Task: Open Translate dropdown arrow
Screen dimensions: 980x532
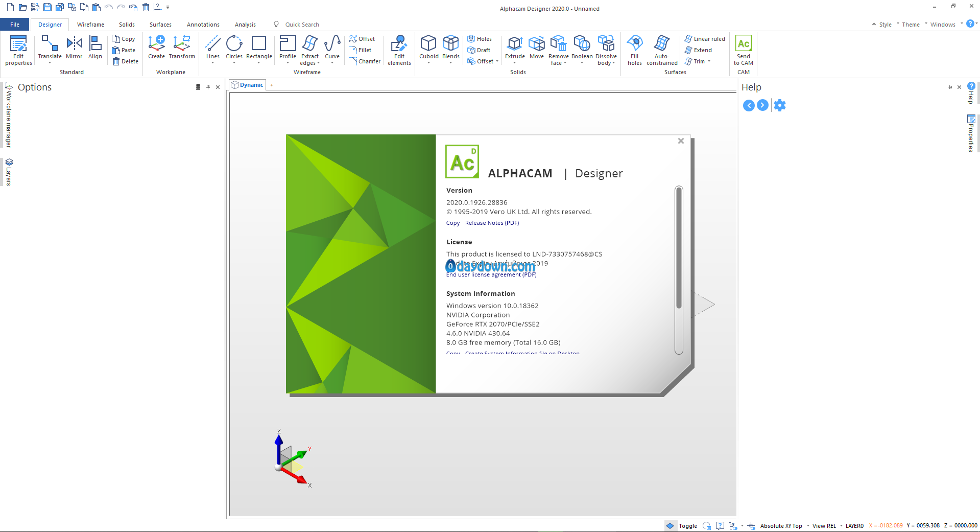Action: [x=50, y=63]
